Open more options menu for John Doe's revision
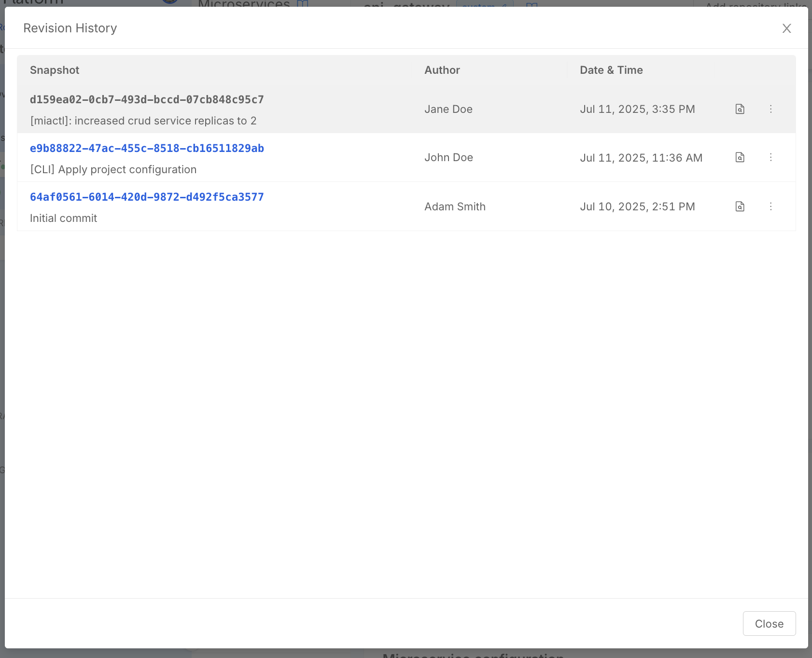The width and height of the screenshot is (812, 658). pos(770,157)
